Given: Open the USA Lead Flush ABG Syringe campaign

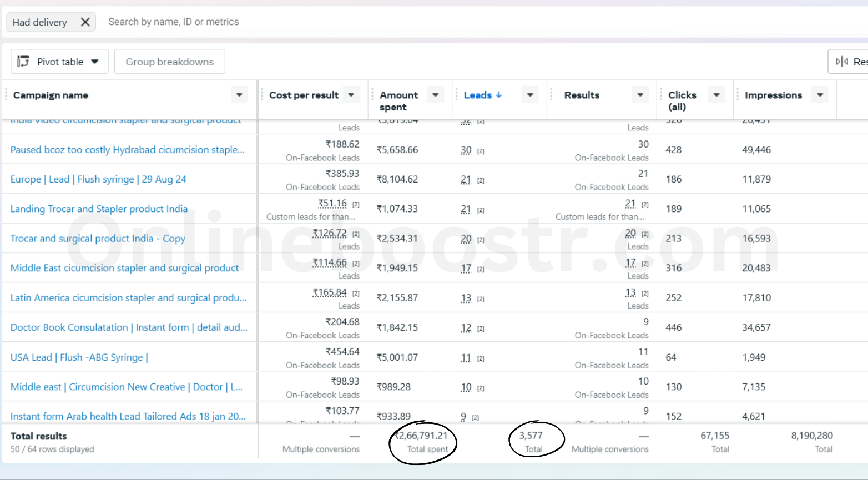Looking at the screenshot, I should (79, 357).
